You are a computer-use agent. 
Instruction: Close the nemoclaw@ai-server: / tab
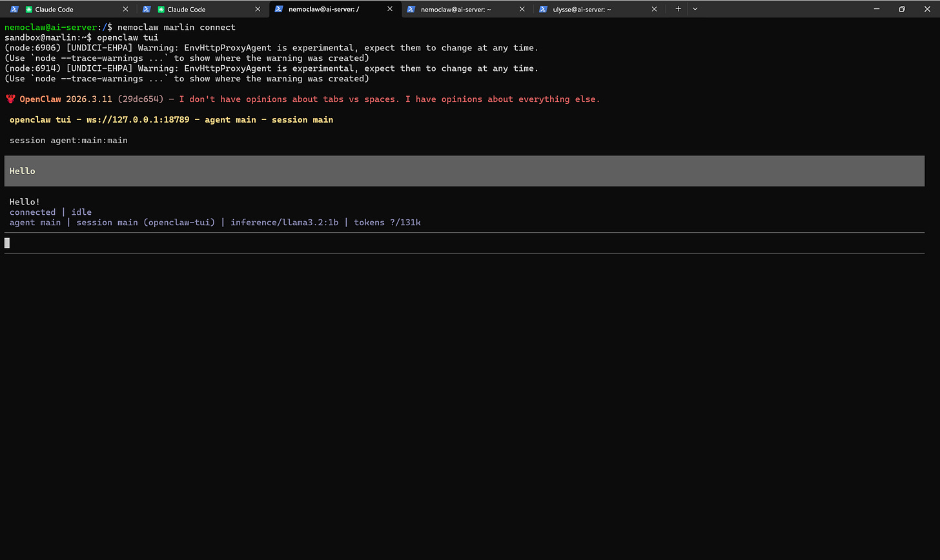click(x=390, y=9)
